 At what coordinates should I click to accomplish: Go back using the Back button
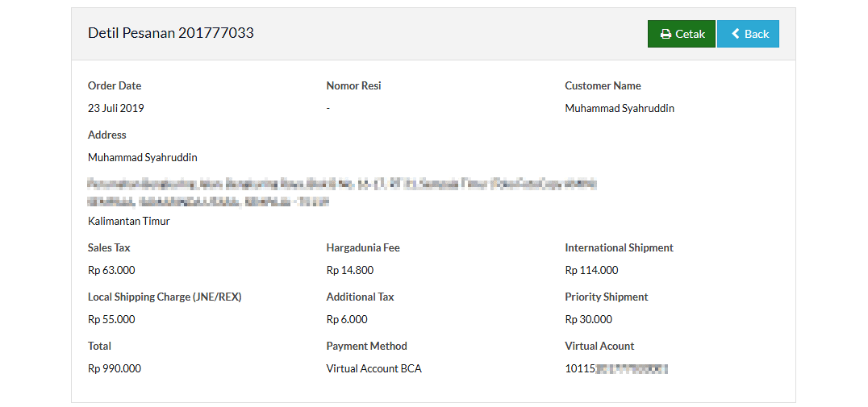click(748, 34)
